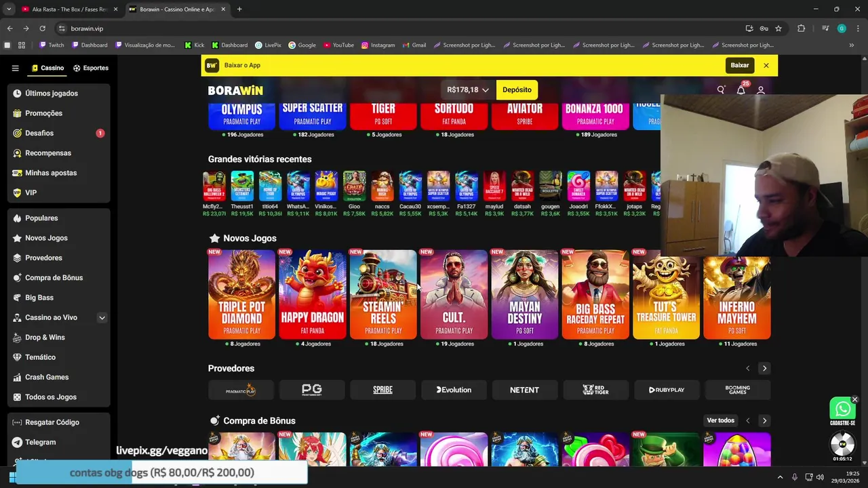Image resolution: width=868 pixels, height=488 pixels.
Task: Open Recompensas in sidebar
Action: click(x=58, y=153)
